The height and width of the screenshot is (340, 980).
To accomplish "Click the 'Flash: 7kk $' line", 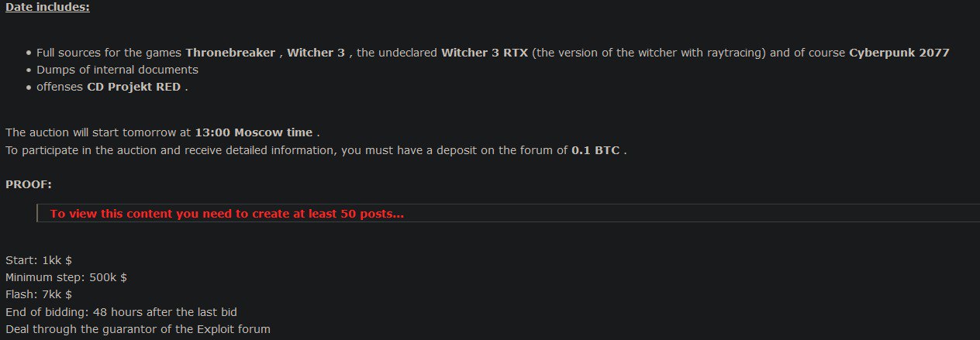I will tap(39, 294).
